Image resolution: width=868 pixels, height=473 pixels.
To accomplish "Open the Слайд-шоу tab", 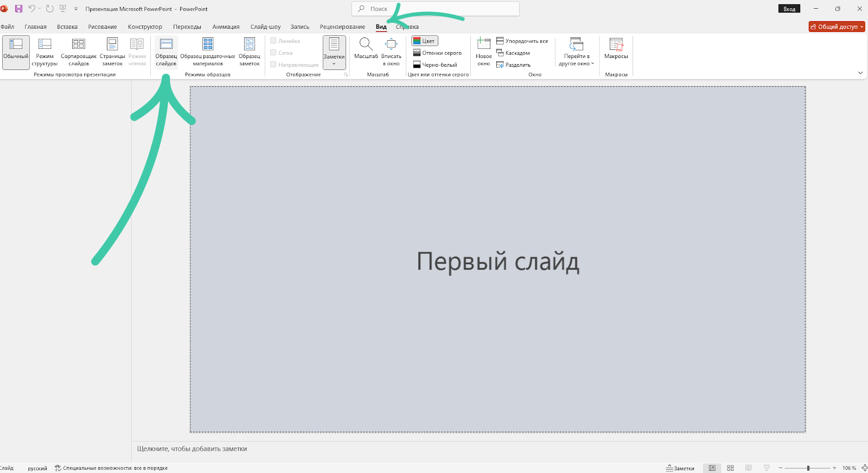I will [266, 27].
